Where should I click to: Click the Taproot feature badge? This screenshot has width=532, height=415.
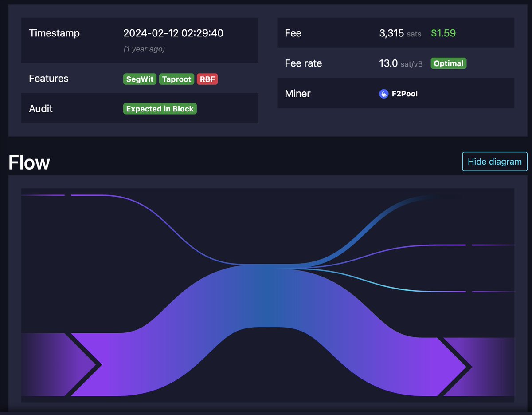pyautogui.click(x=177, y=79)
